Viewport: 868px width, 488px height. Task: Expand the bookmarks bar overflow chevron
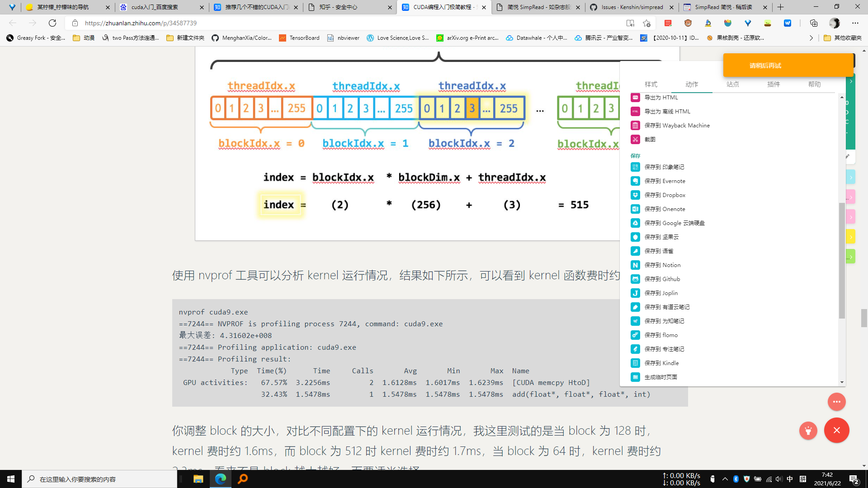[811, 38]
